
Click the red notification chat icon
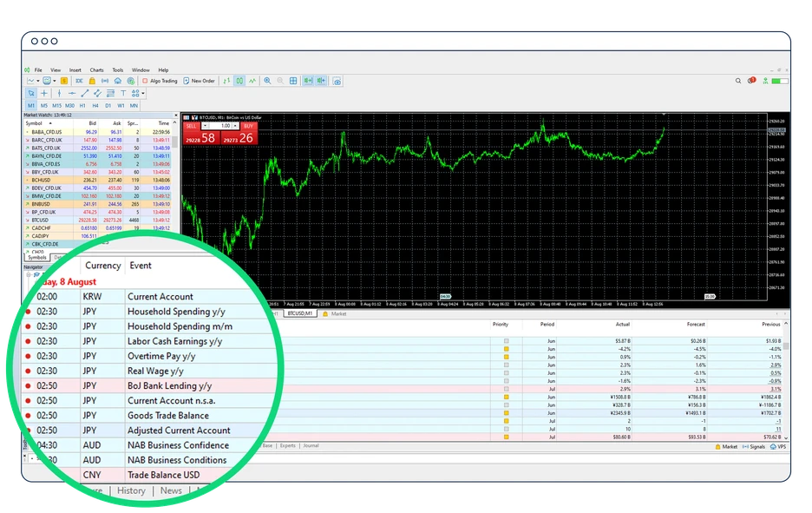(x=751, y=81)
